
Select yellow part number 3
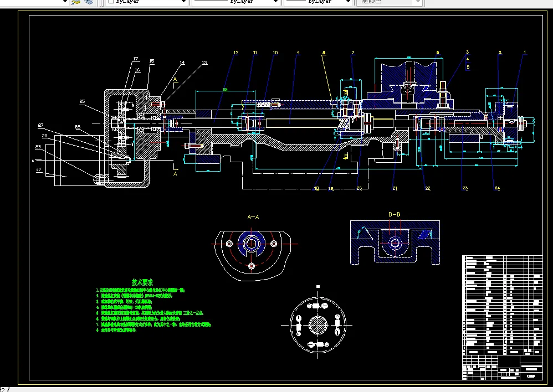pos(468,52)
